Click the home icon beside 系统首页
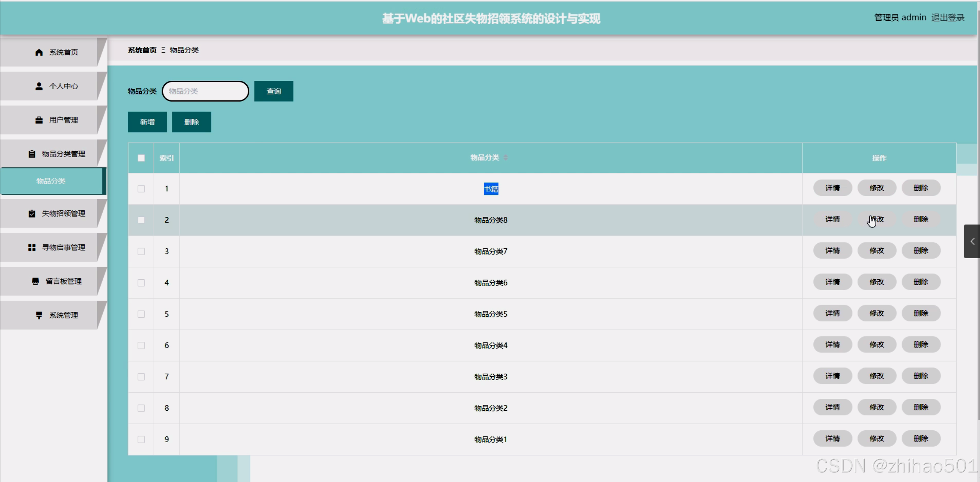The width and height of the screenshot is (980, 482). (39, 52)
